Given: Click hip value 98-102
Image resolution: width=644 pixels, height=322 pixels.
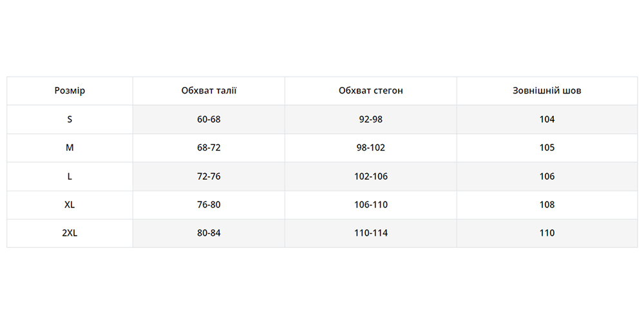Looking at the screenshot, I should pyautogui.click(x=371, y=147).
